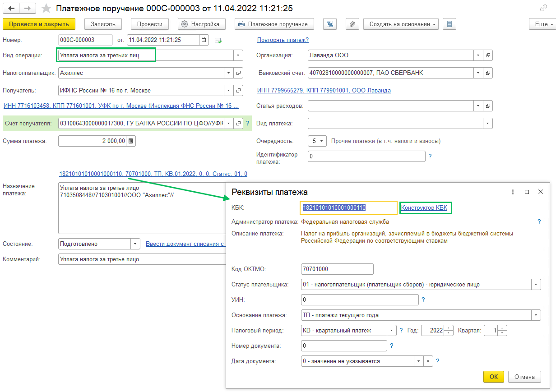The width and height of the screenshot is (556, 392).
Task: Expand Состояние dropdown
Action: (x=135, y=244)
